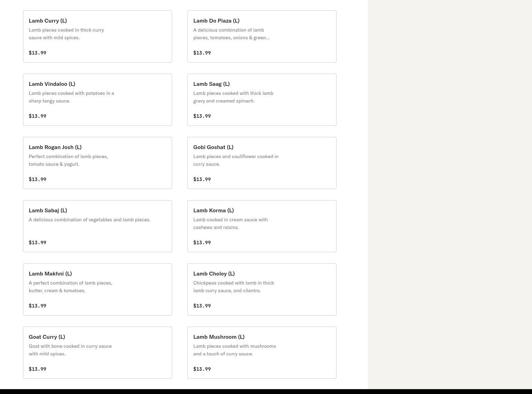Viewport: 532px width, 394px height.
Task: Click text "Lamb pieces and cauliflower cooked in"
Action: point(236,156)
